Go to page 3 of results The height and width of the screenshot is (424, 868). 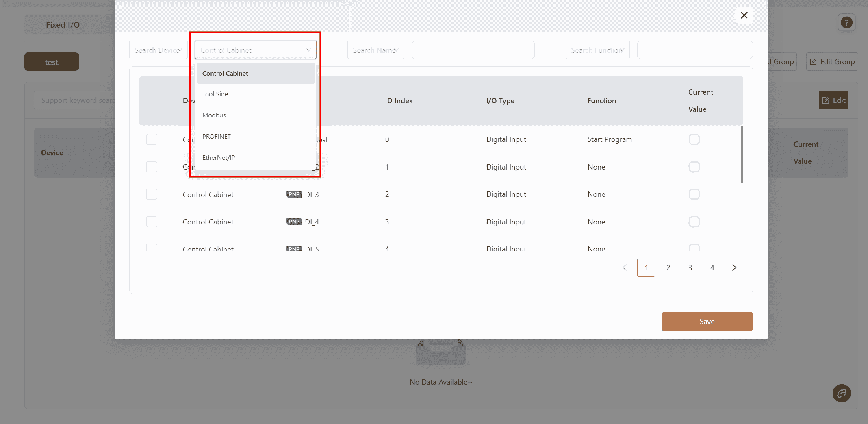[690, 267]
